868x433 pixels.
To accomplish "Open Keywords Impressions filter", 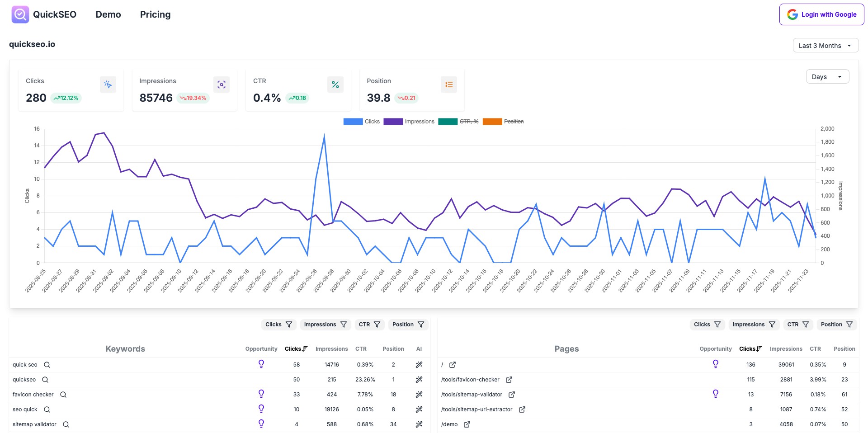I will tap(325, 325).
